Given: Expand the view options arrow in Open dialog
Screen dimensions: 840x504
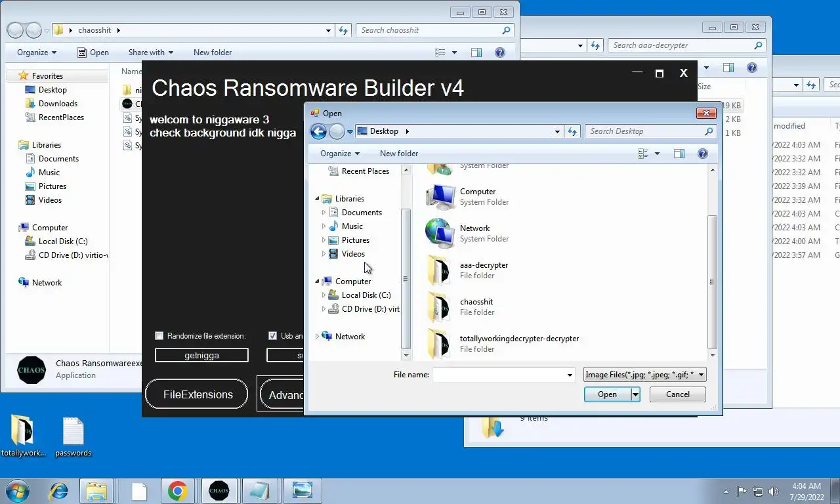Looking at the screenshot, I should point(657,154).
